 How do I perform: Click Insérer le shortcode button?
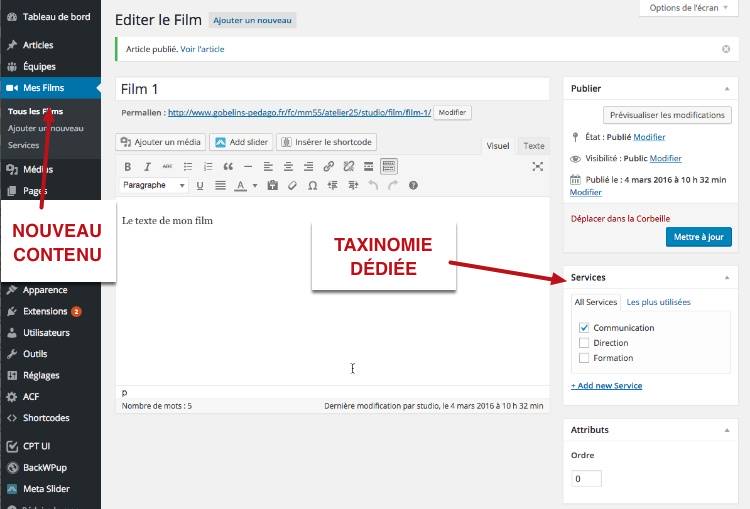click(x=327, y=142)
